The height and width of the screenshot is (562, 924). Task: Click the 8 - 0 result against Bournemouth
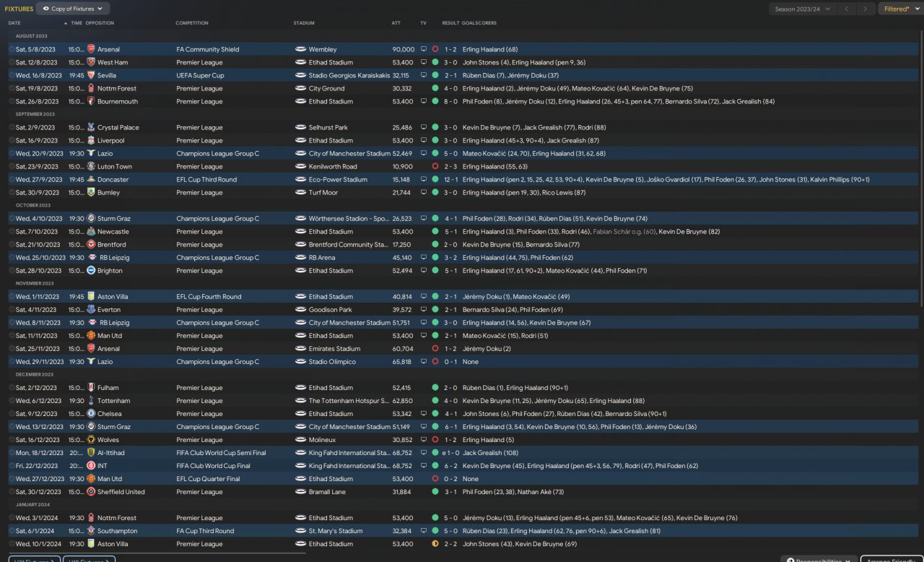pyautogui.click(x=450, y=101)
